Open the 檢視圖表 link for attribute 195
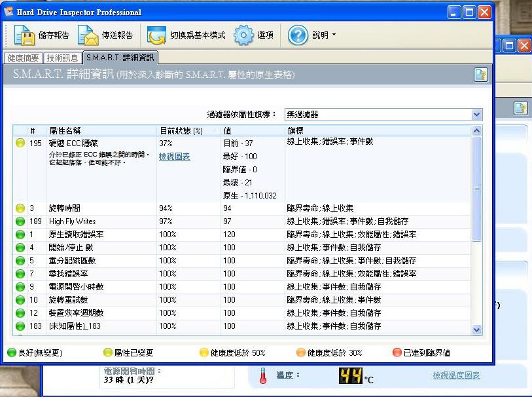The width and height of the screenshot is (532, 397). pyautogui.click(x=175, y=157)
